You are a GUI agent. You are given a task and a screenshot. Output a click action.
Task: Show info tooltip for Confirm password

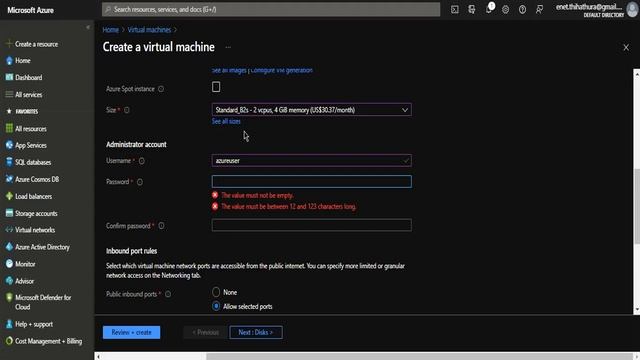click(162, 226)
